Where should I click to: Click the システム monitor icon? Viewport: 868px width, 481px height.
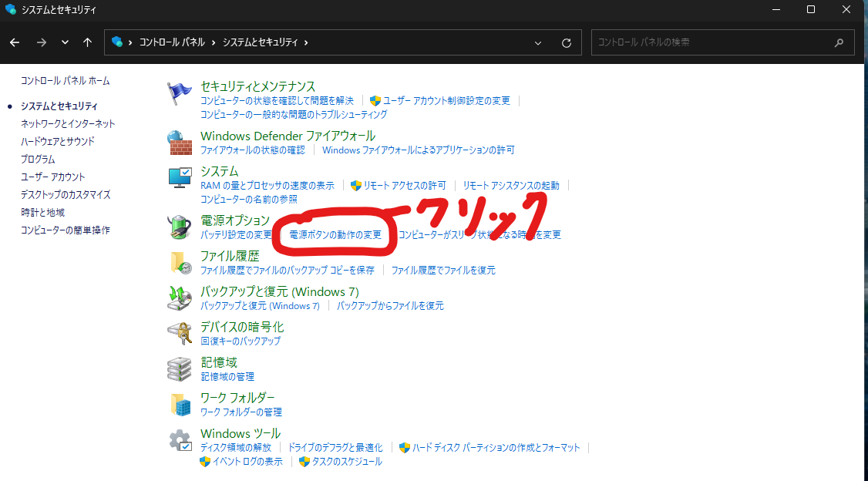pyautogui.click(x=180, y=177)
